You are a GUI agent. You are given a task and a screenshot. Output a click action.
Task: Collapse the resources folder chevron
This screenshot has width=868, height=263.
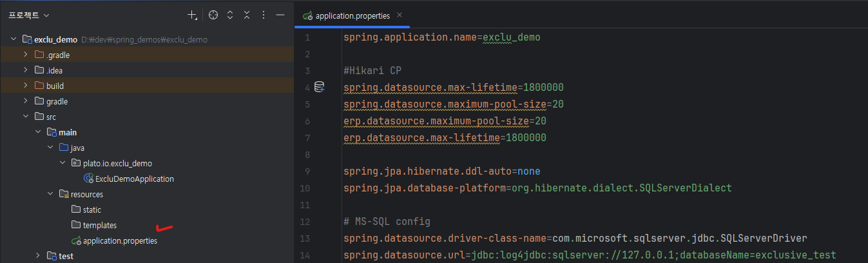click(50, 194)
